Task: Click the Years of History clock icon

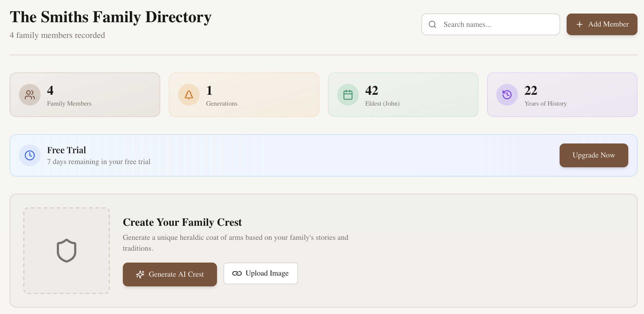Action: (507, 95)
